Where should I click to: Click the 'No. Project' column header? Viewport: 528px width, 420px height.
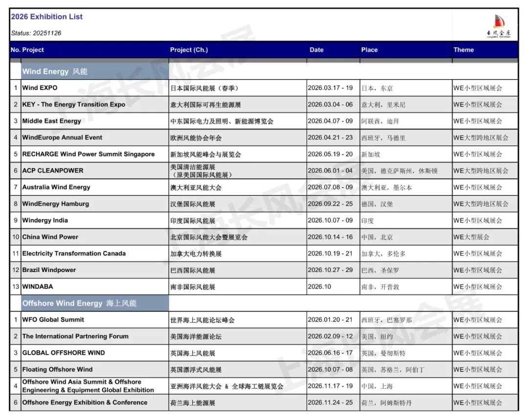tap(27, 50)
